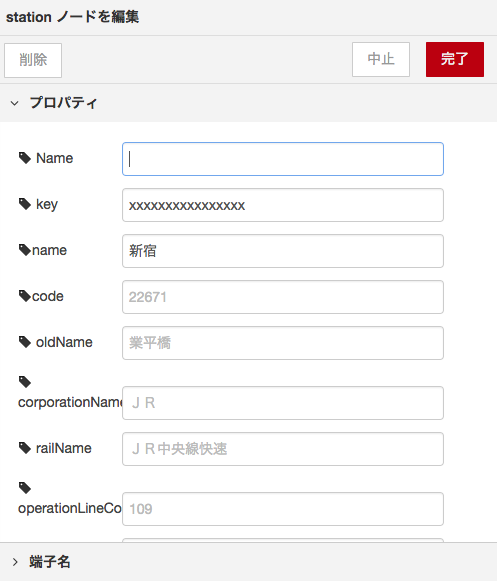Click the 'railName' label text

point(63,448)
